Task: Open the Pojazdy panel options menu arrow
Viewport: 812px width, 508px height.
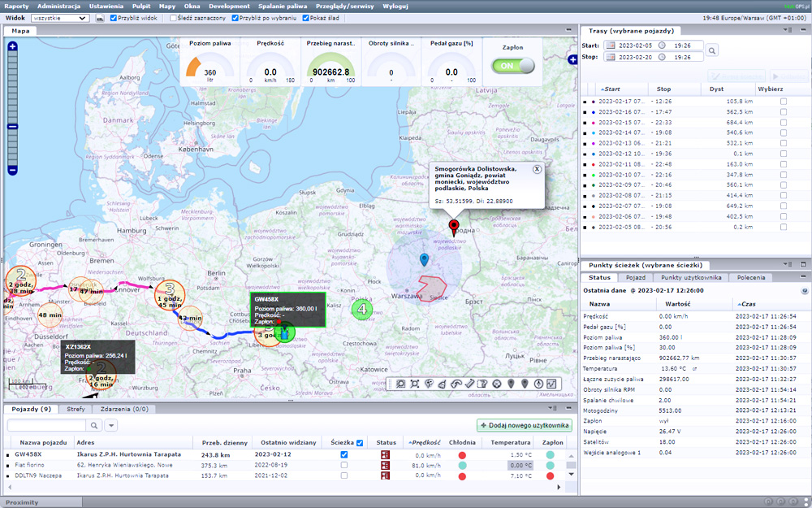Action: pos(552,409)
